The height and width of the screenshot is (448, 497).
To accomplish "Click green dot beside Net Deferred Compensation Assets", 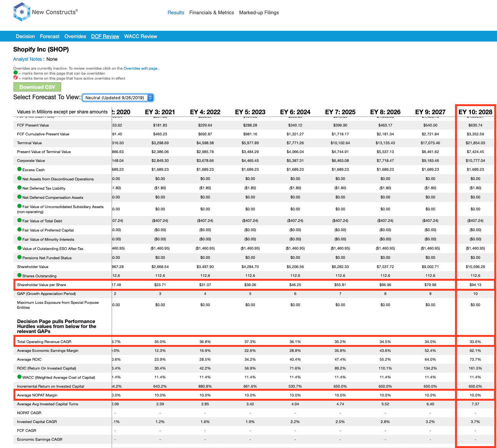I will point(19,197).
